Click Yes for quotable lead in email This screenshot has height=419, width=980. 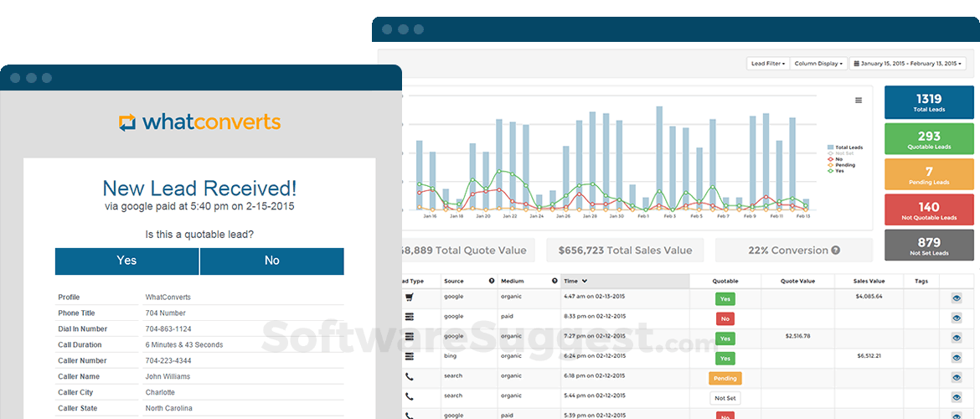pos(126,261)
